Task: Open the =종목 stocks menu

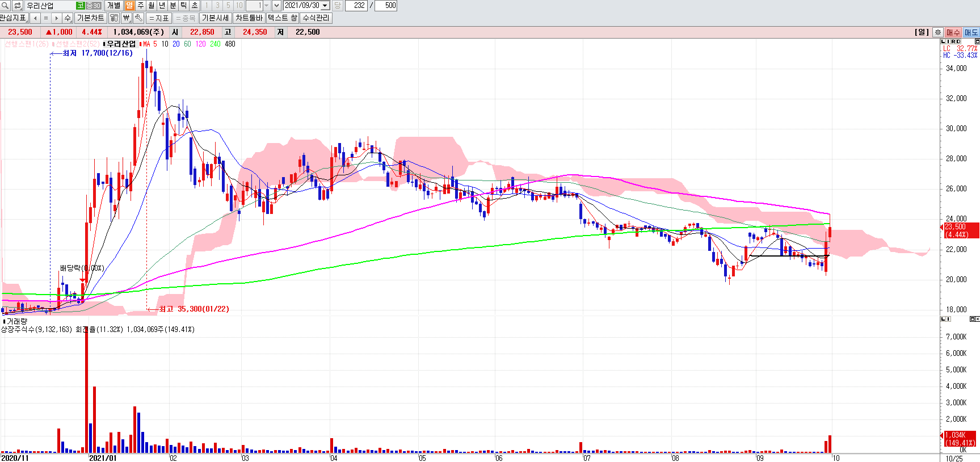Action: pos(186,18)
